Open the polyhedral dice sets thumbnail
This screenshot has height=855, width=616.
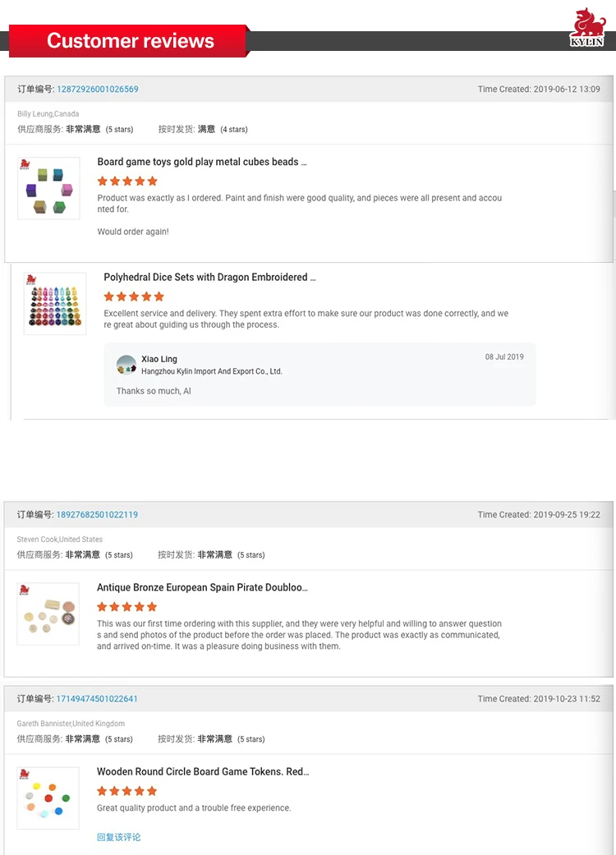click(55, 303)
